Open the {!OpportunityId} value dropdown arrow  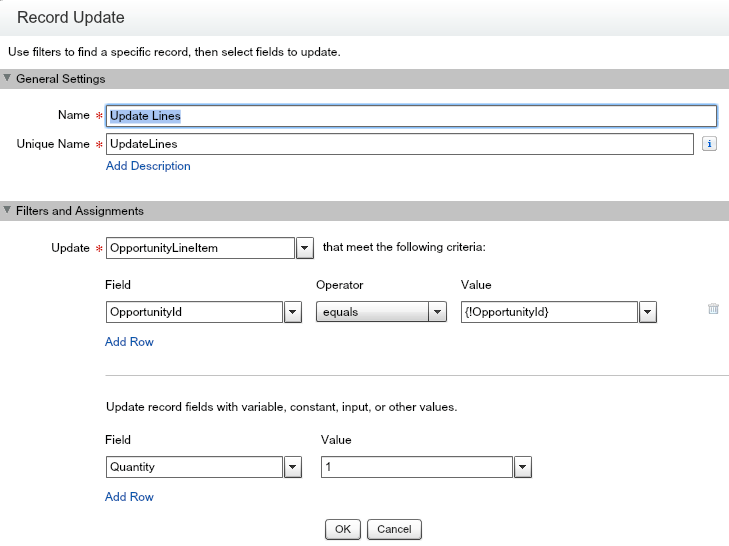click(648, 312)
